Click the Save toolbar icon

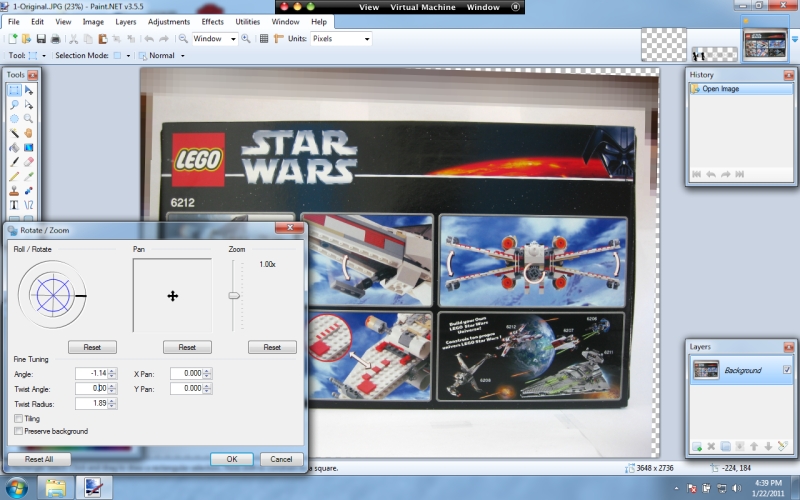[x=41, y=39]
